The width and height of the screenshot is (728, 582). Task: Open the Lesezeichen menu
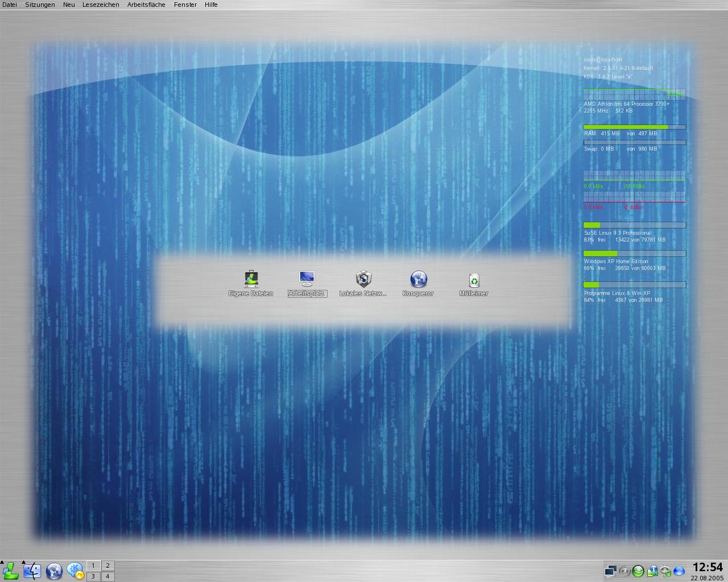tap(101, 5)
